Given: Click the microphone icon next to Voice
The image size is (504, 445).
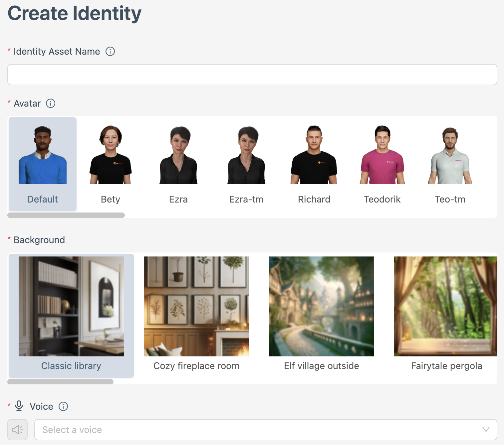Looking at the screenshot, I should click(19, 406).
